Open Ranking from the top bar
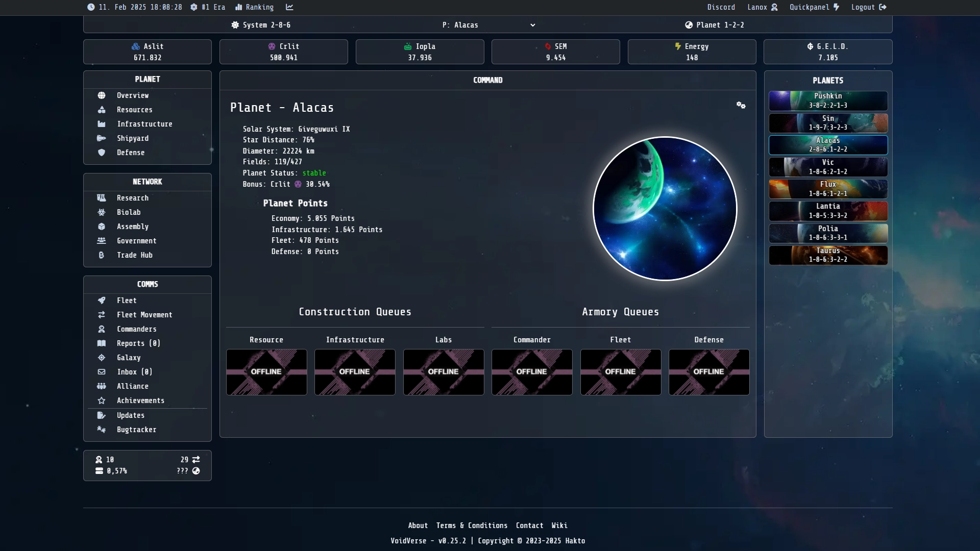 point(254,7)
